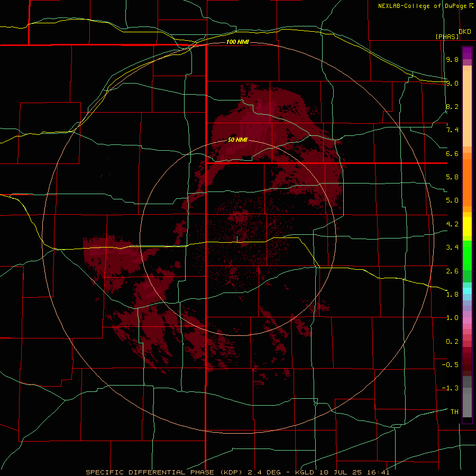
Task: Click the product title text at bottom
Action: click(237, 472)
